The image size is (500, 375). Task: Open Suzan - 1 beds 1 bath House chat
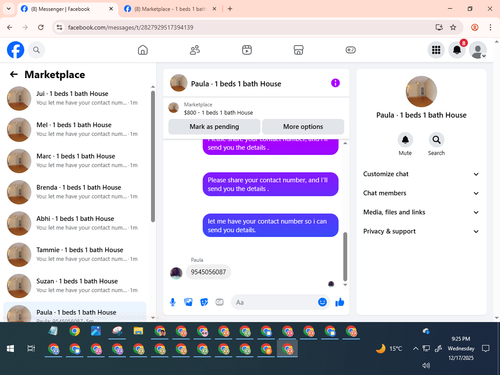coord(75,286)
